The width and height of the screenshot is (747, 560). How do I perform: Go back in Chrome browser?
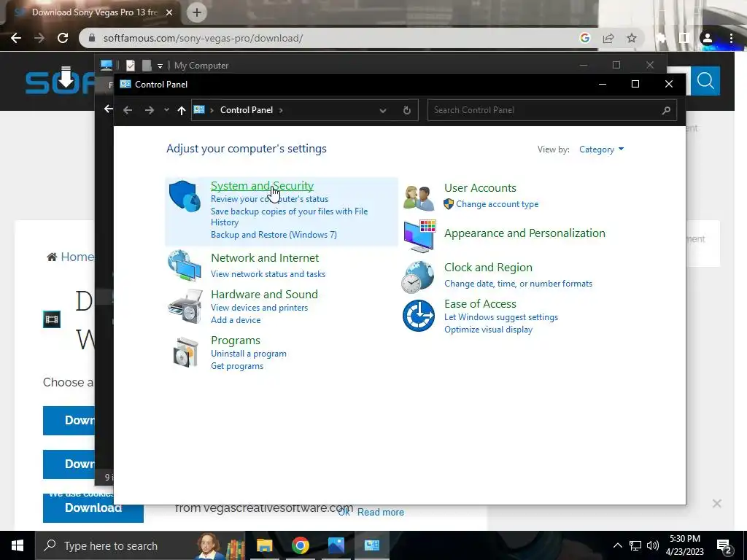[16, 38]
